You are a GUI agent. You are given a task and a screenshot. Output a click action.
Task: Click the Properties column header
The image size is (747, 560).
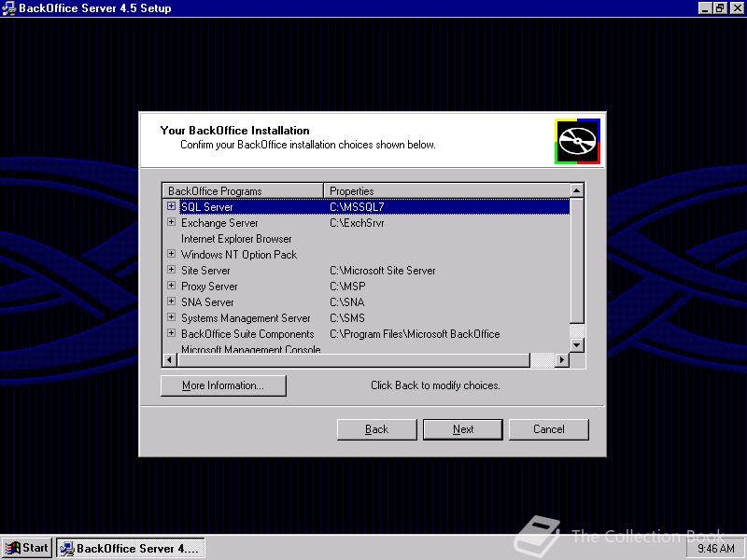click(446, 191)
